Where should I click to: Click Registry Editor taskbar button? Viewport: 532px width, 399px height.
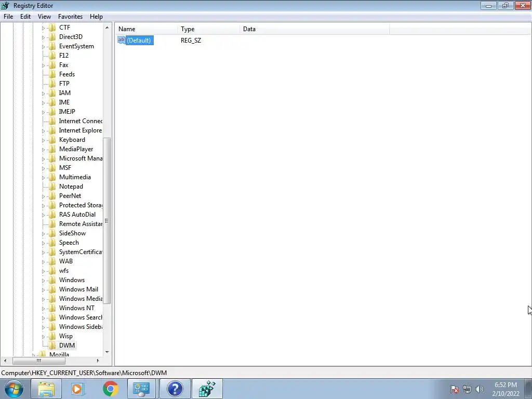point(207,389)
